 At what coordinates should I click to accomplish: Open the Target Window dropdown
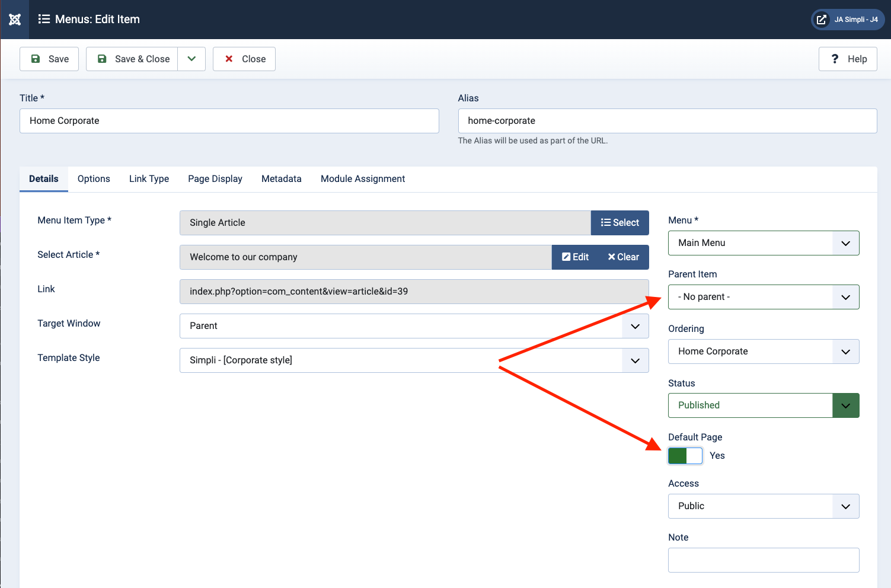pos(414,326)
